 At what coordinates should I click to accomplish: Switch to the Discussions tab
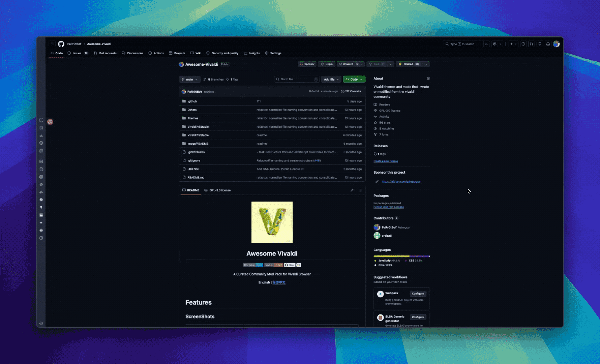(x=132, y=53)
